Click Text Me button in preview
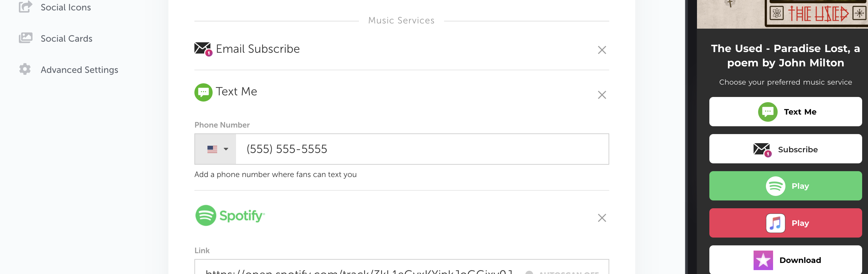Viewport: 868px width, 274px height. click(785, 112)
